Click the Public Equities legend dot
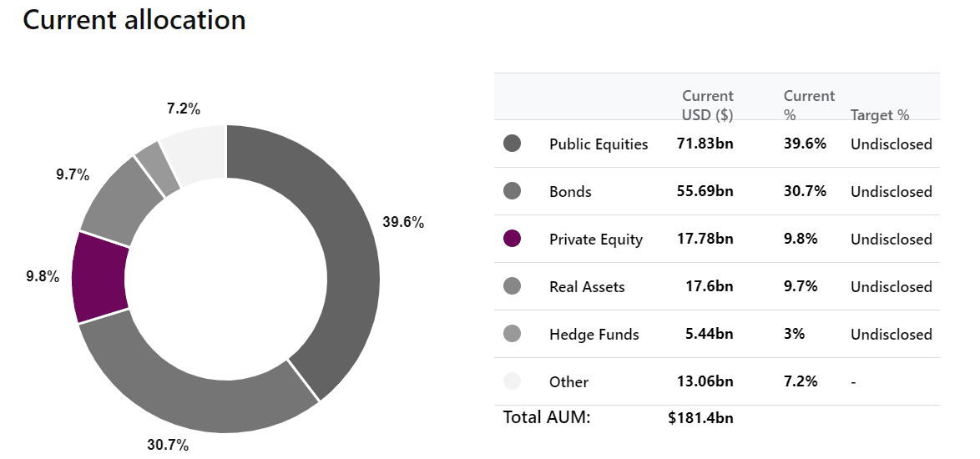This screenshot has height=459, width=980. (512, 144)
